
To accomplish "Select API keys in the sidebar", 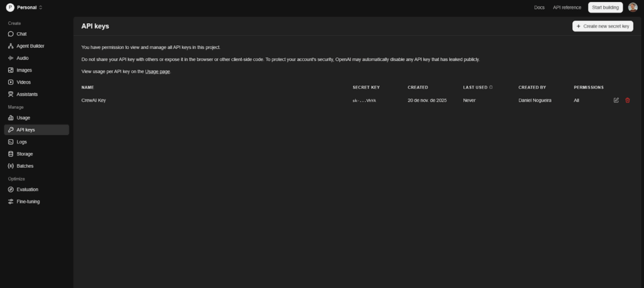I will (36, 130).
